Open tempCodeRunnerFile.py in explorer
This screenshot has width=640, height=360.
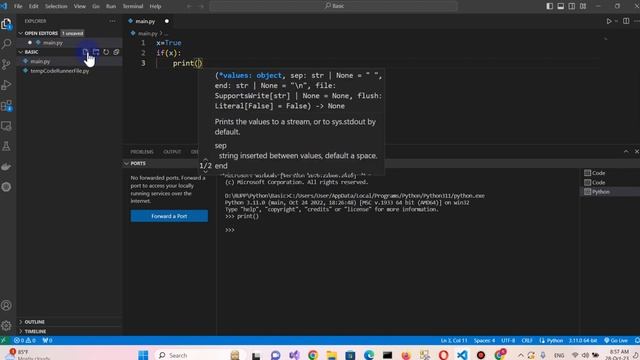tap(60, 71)
